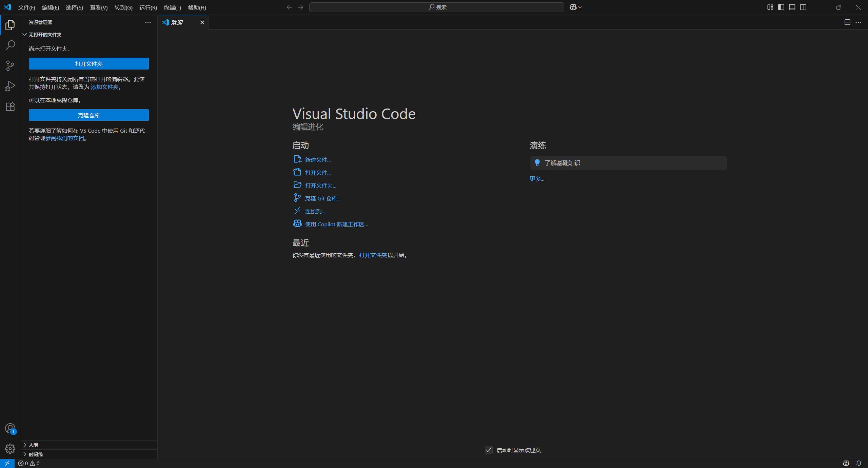Open the Source Control view
The image size is (868, 468).
click(10, 66)
